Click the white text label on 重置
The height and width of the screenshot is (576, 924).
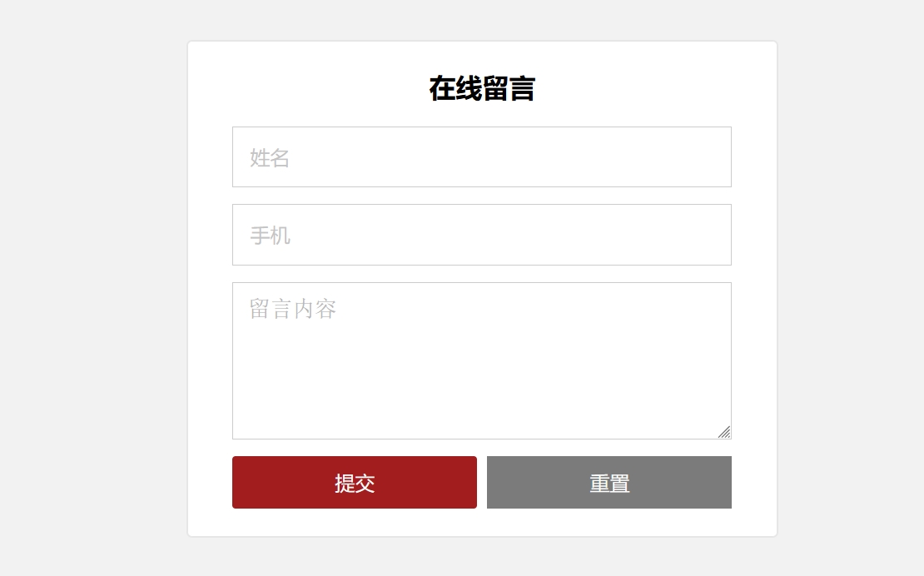(609, 484)
